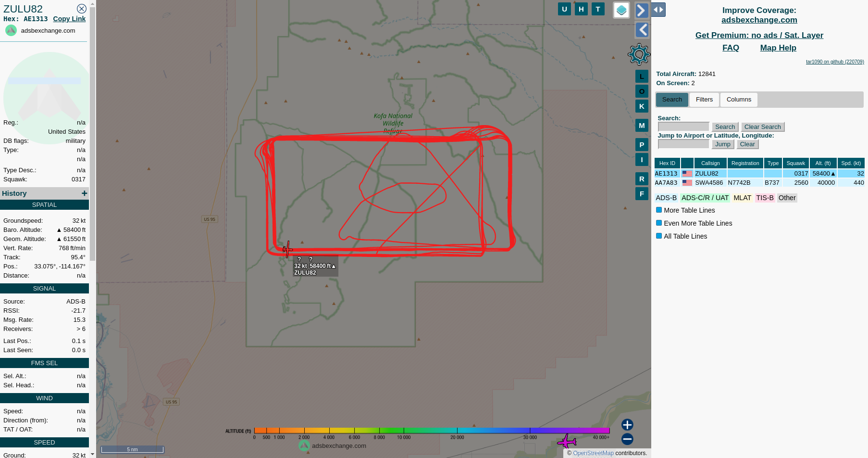Toggle the ADS-C/R / UAT source filter
Viewport: 868px width, 458px height.
click(x=705, y=198)
